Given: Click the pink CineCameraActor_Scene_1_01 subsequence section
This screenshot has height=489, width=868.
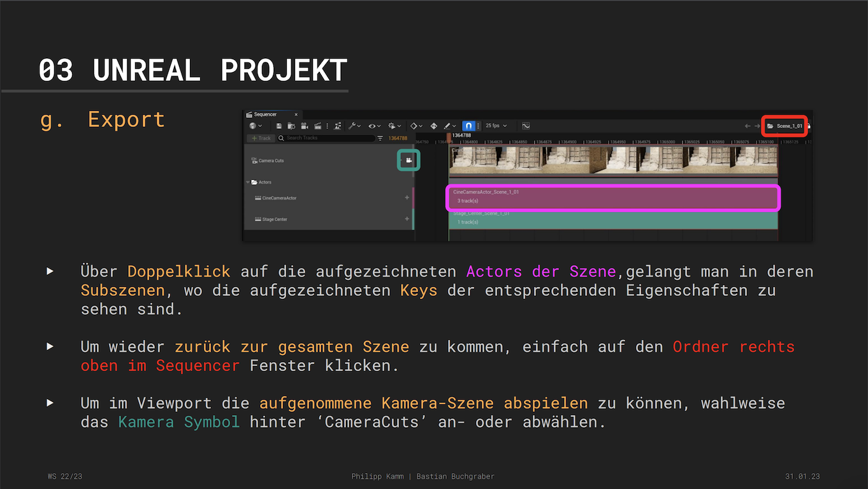Looking at the screenshot, I should [612, 196].
